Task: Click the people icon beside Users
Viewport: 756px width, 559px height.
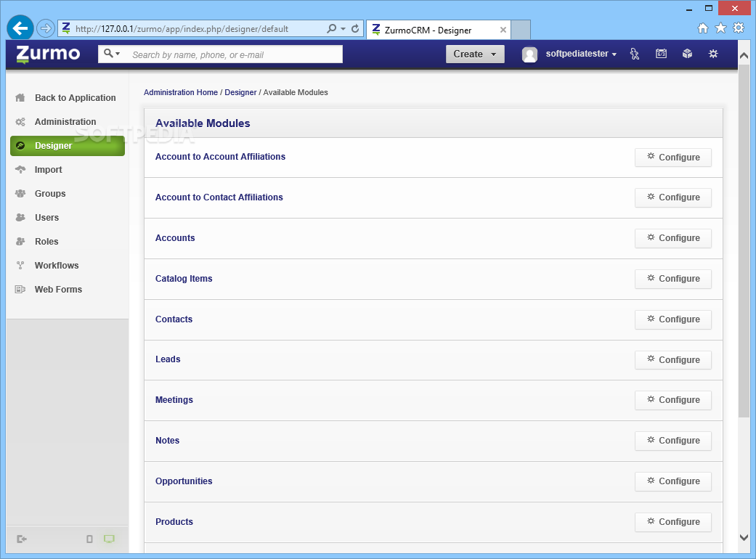Action: pos(20,217)
